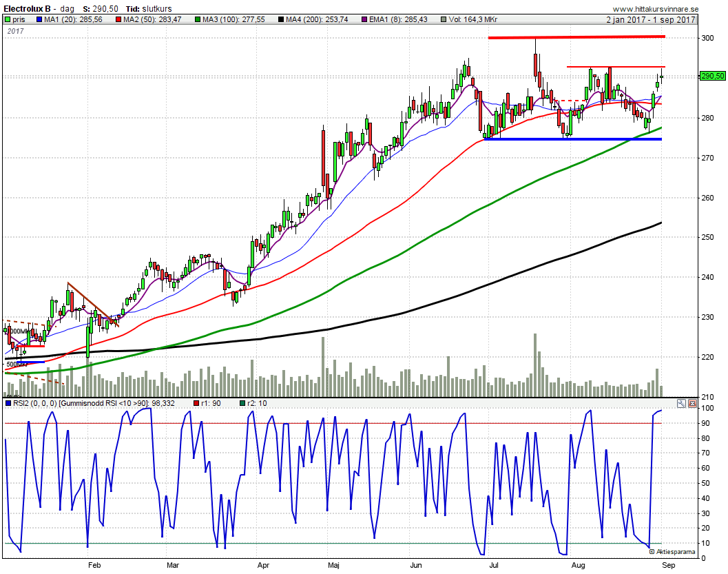
Task: Click the blue RSI2 legend swatch
Action: coord(8,403)
